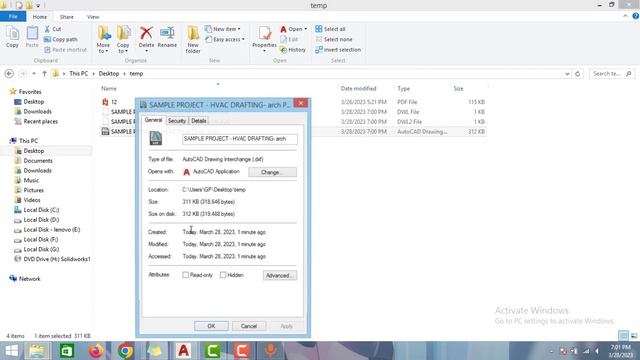Click the Advanced... attributes button
This screenshot has width=640, height=360.
(x=280, y=276)
